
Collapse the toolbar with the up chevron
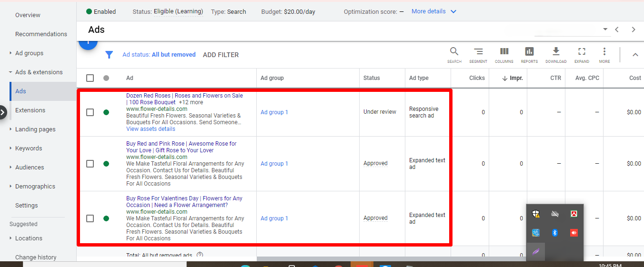pyautogui.click(x=635, y=55)
